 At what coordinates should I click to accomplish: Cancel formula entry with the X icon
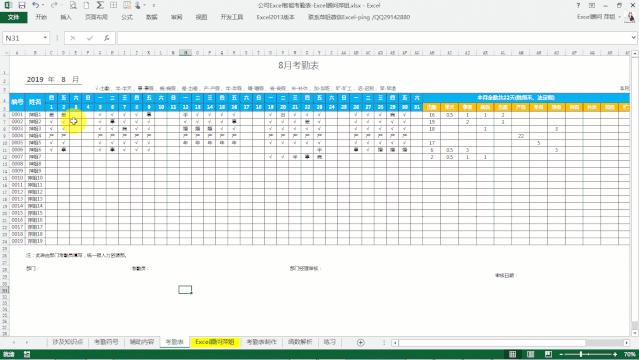pos(73,38)
